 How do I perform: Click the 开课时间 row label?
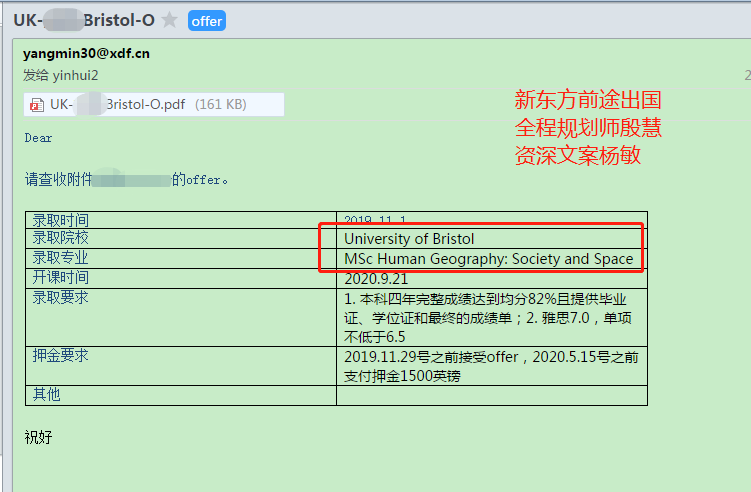tap(60, 277)
